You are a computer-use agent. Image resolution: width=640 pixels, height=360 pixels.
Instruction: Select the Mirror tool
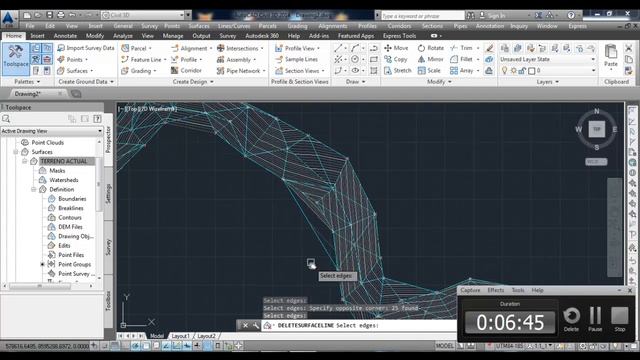(430, 60)
